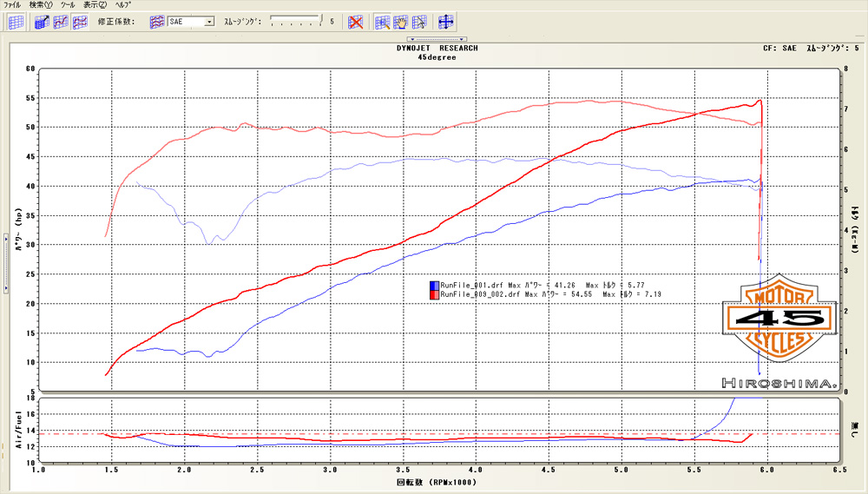This screenshot has width=868, height=494.
Task: Open the ヘルプ (Help) menu
Action: click(123, 5)
